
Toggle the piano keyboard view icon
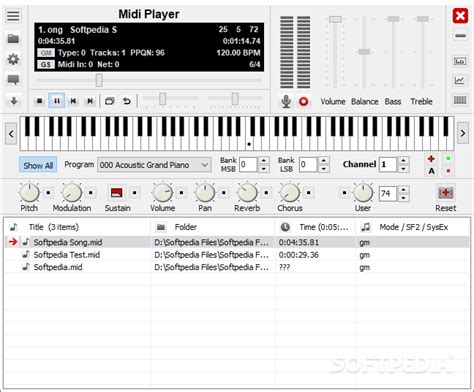(x=460, y=100)
